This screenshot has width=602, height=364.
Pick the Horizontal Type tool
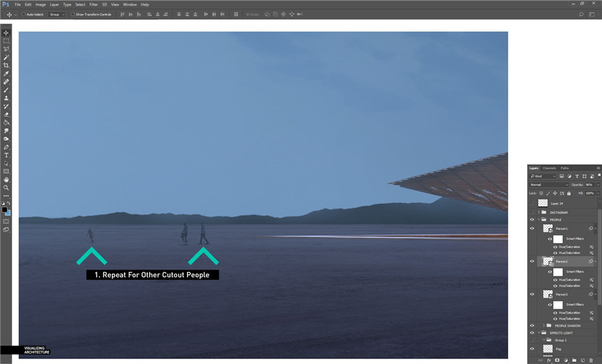(x=6, y=155)
